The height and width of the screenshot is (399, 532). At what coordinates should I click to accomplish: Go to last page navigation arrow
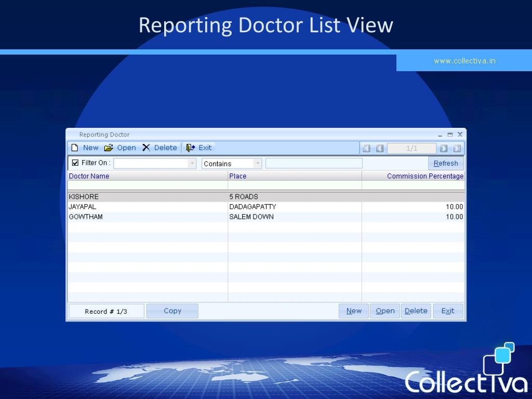[x=457, y=148]
